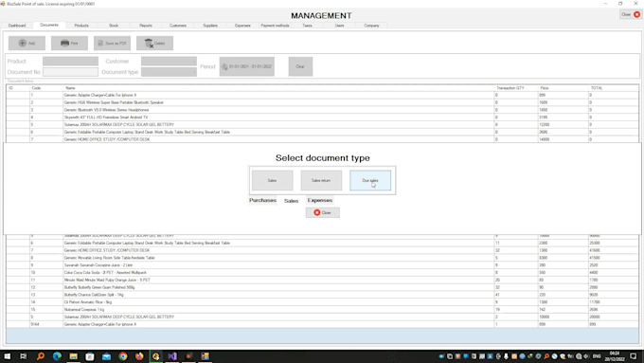Open Mail app from taskbar
Viewport: 644px width, 363px height.
pos(106,356)
